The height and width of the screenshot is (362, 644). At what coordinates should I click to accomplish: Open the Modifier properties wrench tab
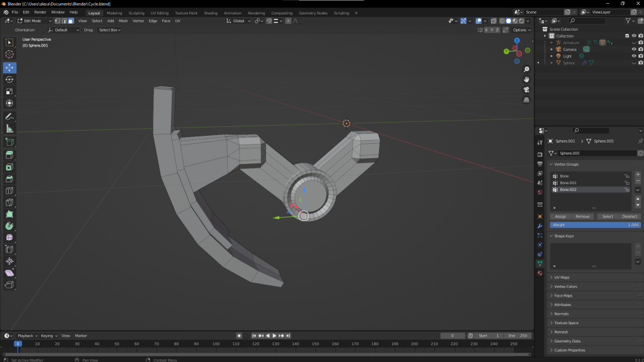540,226
